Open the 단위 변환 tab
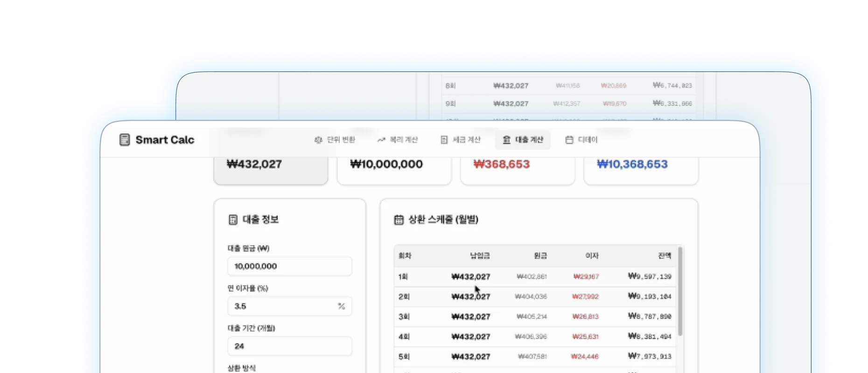 point(335,140)
